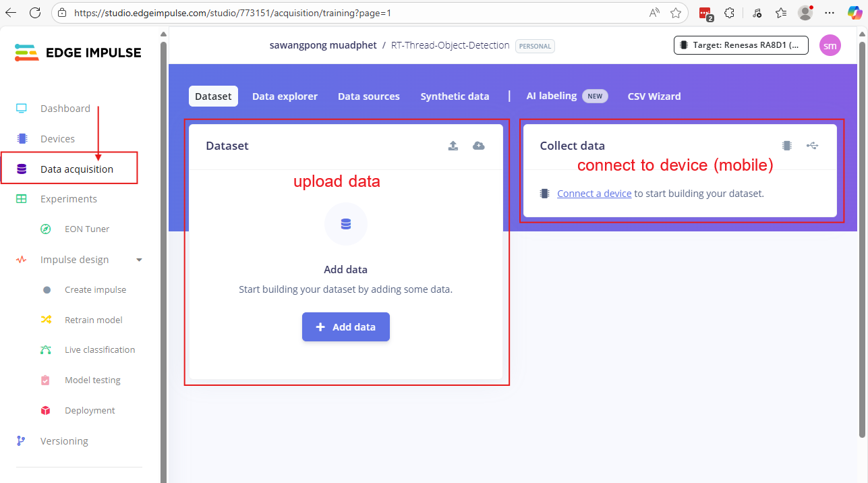Switch to the Data explorer tab
The width and height of the screenshot is (868, 483).
pyautogui.click(x=285, y=96)
